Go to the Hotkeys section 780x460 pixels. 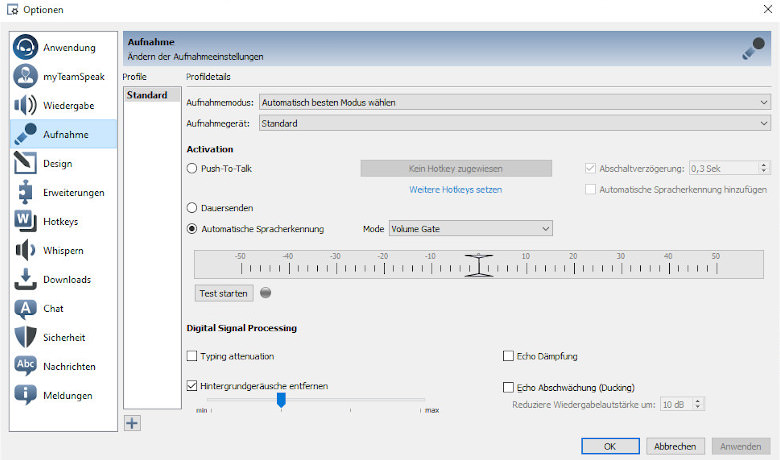(64, 221)
